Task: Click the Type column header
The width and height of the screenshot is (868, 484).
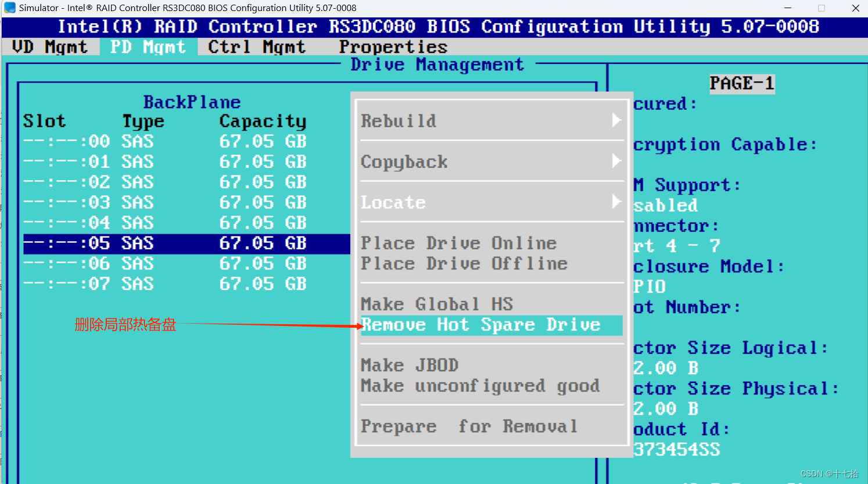Action: point(143,121)
